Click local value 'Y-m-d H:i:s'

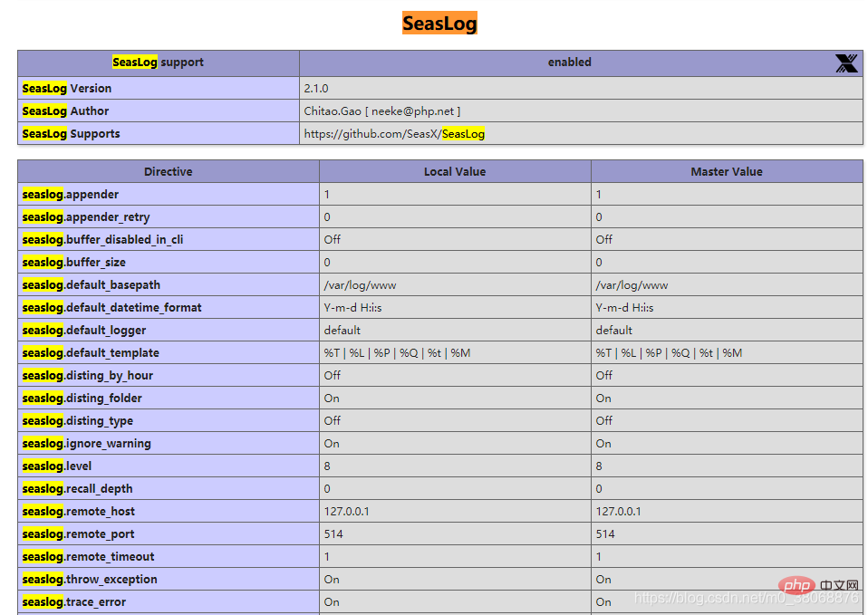coord(352,308)
